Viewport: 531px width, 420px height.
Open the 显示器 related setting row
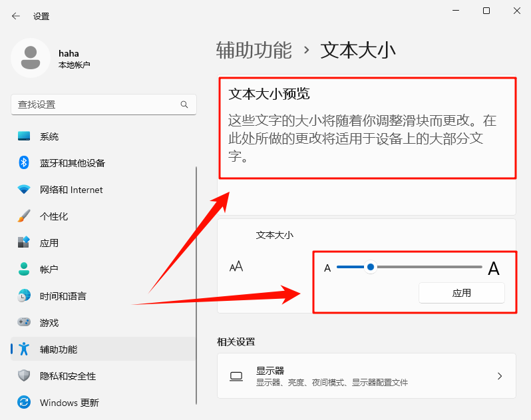point(367,376)
